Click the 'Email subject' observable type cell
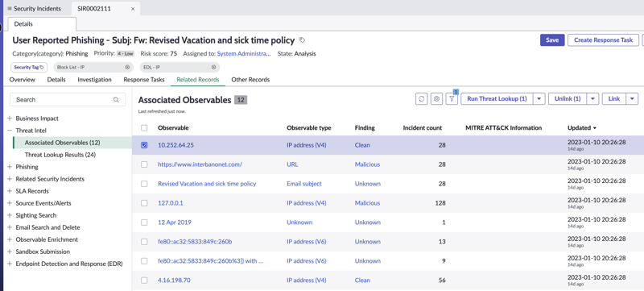 point(304,184)
